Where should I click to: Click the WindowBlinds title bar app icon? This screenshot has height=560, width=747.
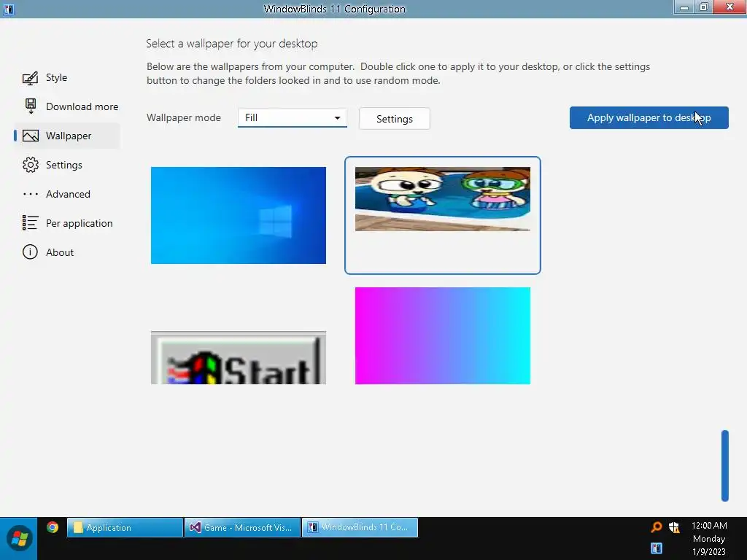(x=9, y=9)
